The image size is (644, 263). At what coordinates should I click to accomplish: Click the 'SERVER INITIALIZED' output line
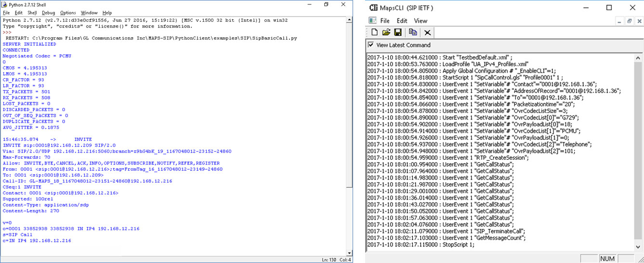click(x=29, y=44)
